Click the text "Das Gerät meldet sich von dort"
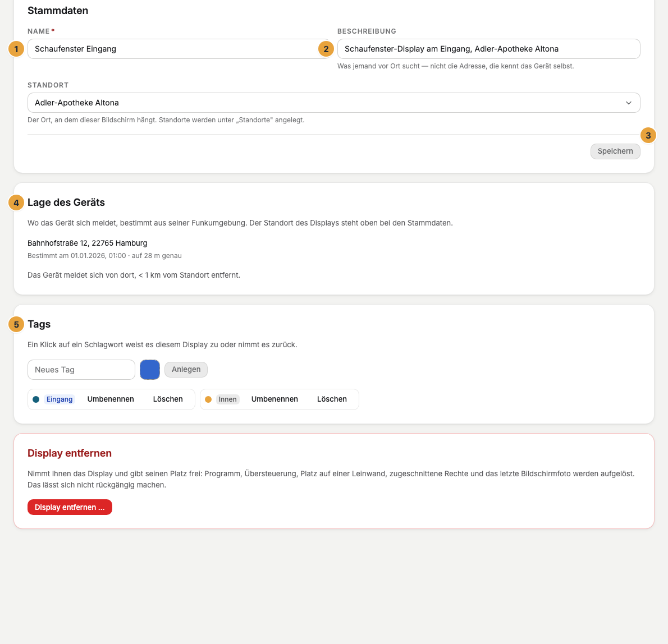 [x=134, y=275]
